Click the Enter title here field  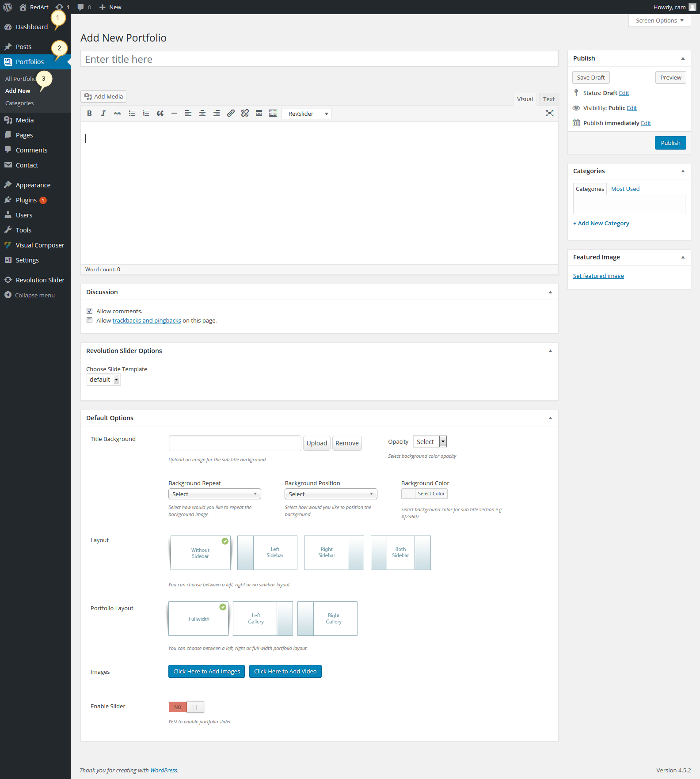pyautogui.click(x=320, y=59)
